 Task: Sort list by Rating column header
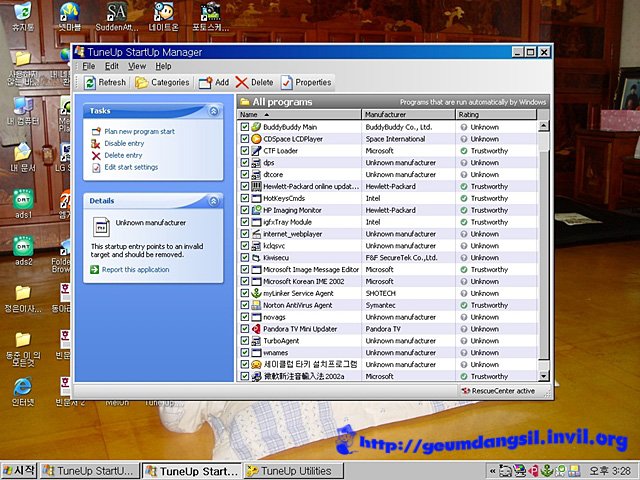coord(496,114)
